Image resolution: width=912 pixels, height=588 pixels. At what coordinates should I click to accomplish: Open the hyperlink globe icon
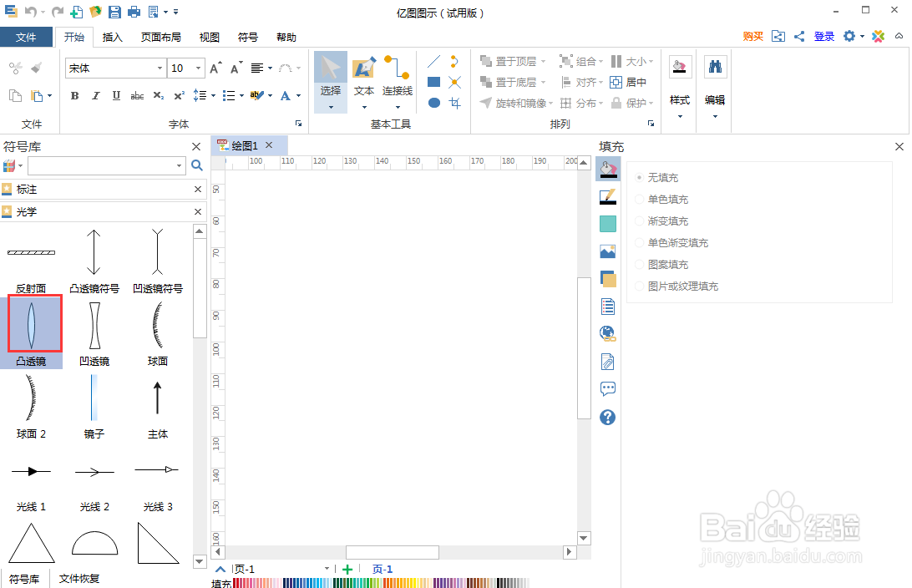click(x=608, y=333)
